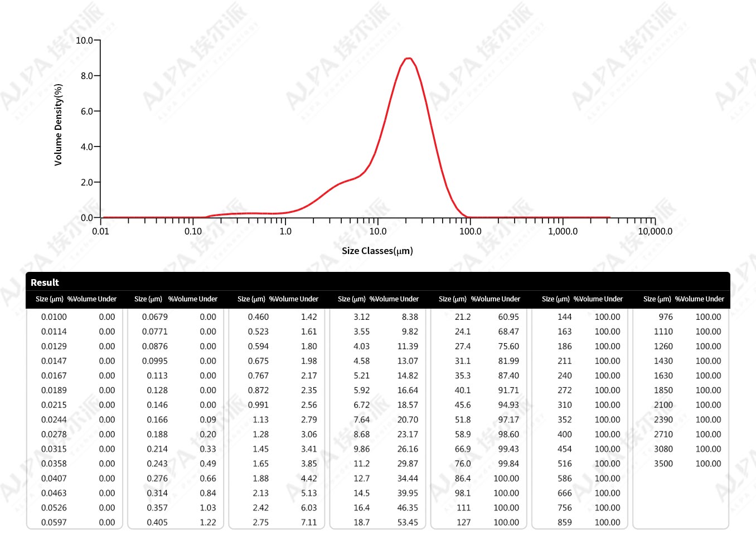Click the 100.0 x-axis tick label
Screen dimensions: 756x546
pyautogui.click(x=470, y=231)
